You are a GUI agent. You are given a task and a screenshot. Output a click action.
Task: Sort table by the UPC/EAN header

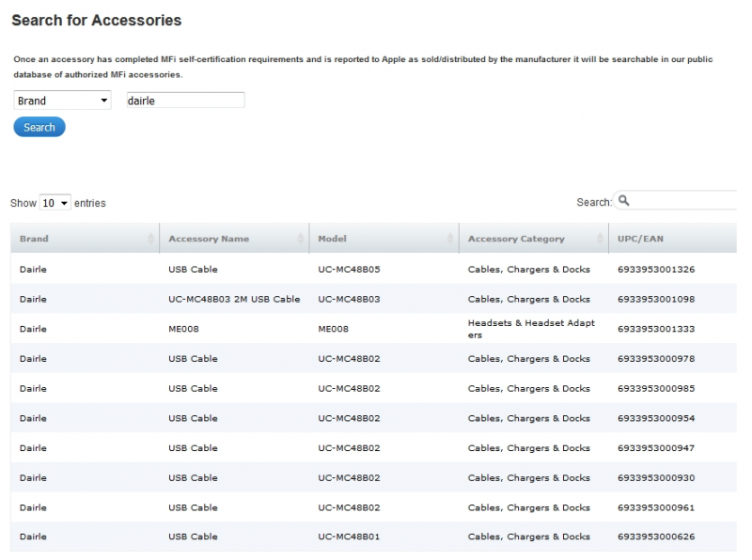[x=640, y=239]
